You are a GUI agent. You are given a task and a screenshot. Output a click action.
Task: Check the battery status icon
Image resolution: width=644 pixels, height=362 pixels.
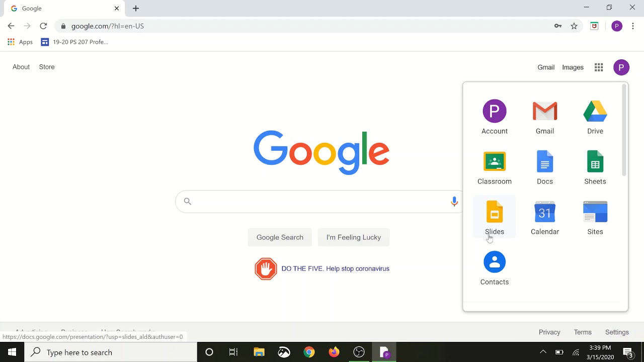click(559, 352)
